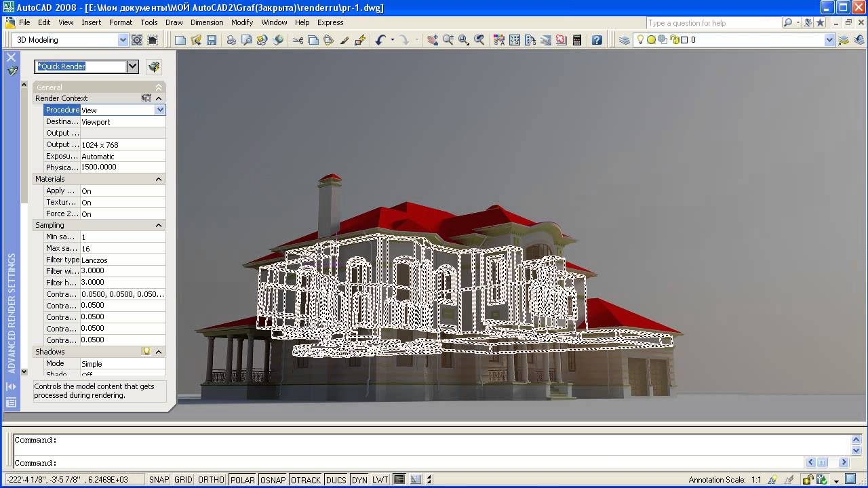This screenshot has width=868, height=488.
Task: Click the Favorites star icon
Action: [x=820, y=22]
